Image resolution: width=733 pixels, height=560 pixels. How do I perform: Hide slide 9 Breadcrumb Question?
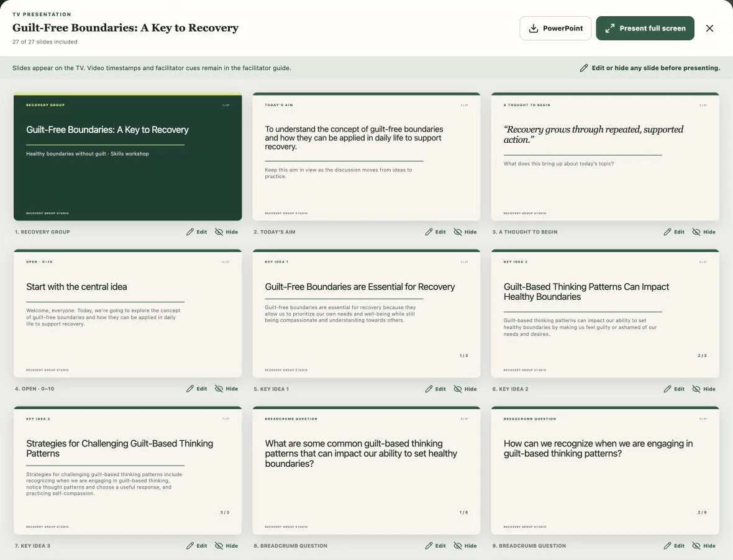[704, 546]
